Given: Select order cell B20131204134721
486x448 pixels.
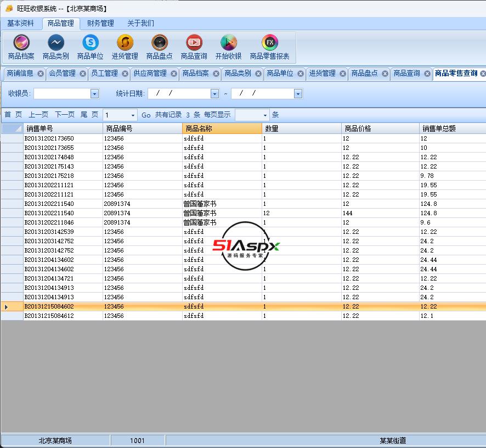Looking at the screenshot, I should [63, 278].
